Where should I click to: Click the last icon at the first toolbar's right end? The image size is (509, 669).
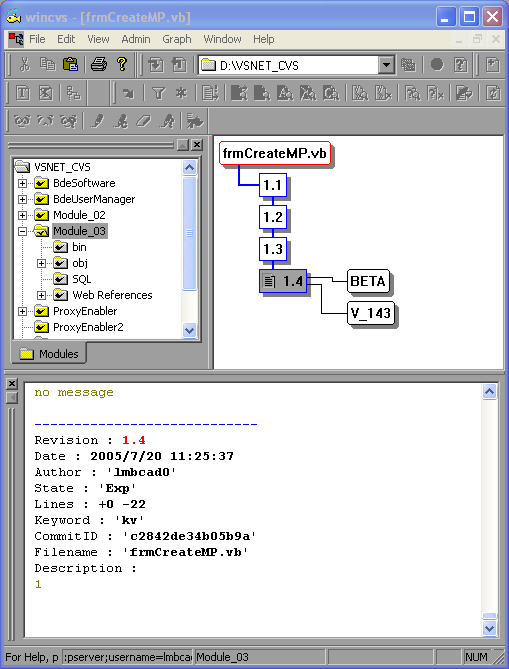tap(493, 65)
